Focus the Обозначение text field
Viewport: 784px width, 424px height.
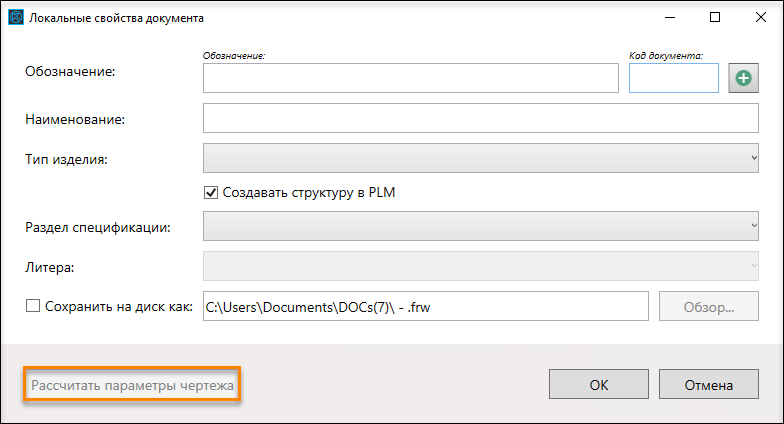click(410, 78)
